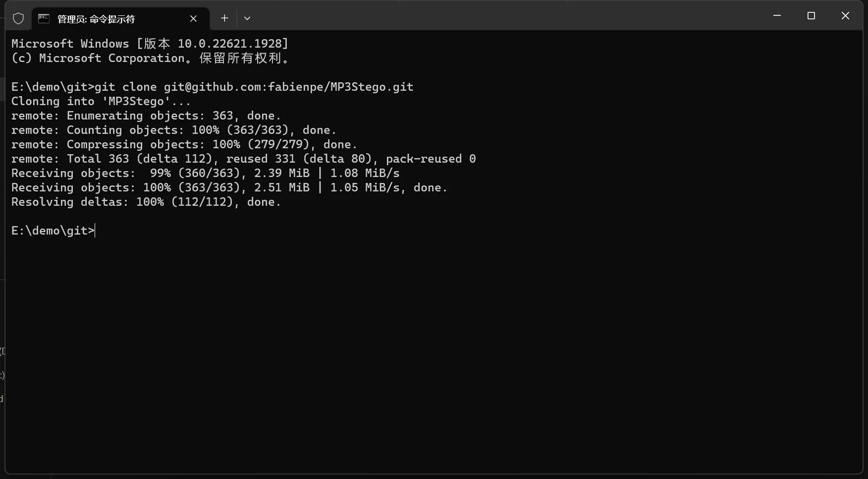
Task: Click the Receiving objects 99% line
Action: pos(205,174)
